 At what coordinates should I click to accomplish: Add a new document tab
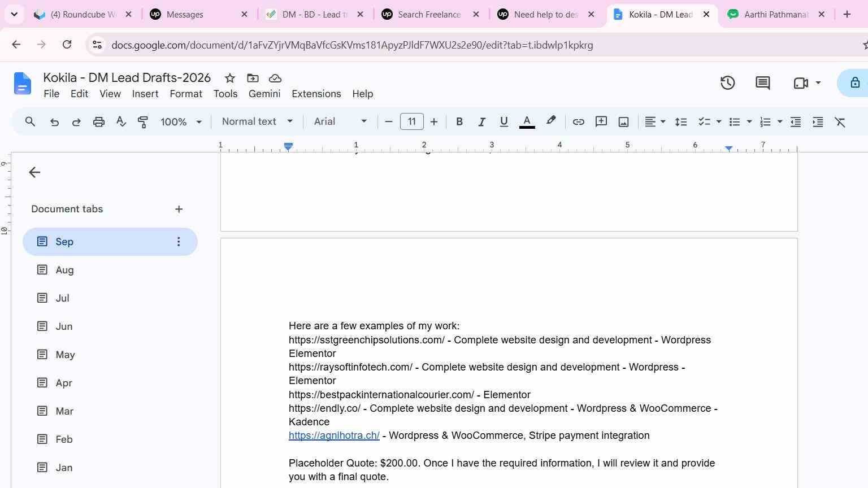179,209
